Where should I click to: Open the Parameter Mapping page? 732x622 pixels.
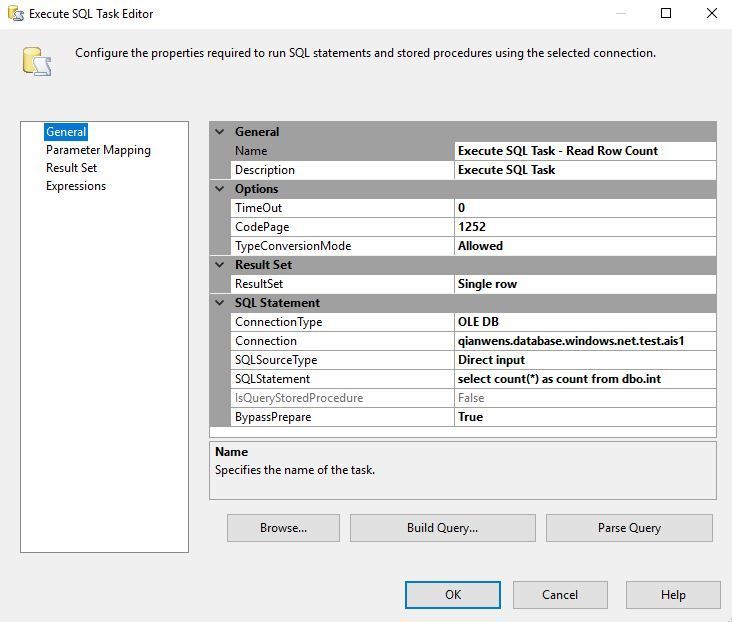[98, 150]
